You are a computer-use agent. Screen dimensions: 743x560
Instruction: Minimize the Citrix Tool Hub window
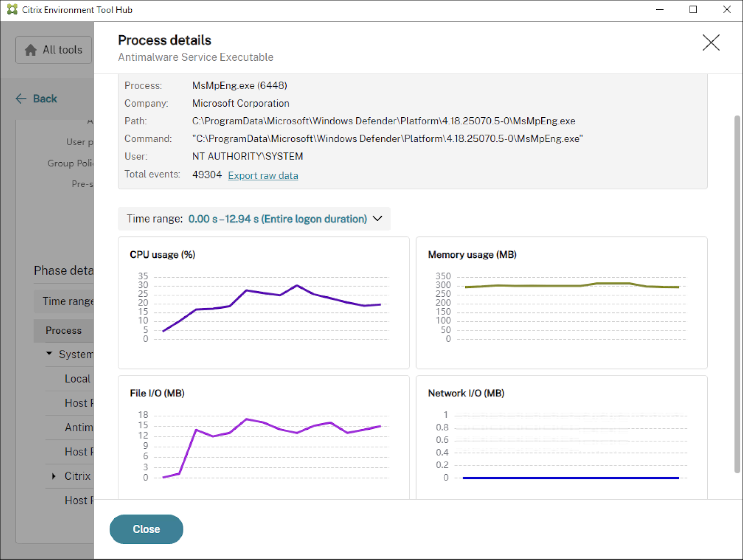tap(660, 10)
